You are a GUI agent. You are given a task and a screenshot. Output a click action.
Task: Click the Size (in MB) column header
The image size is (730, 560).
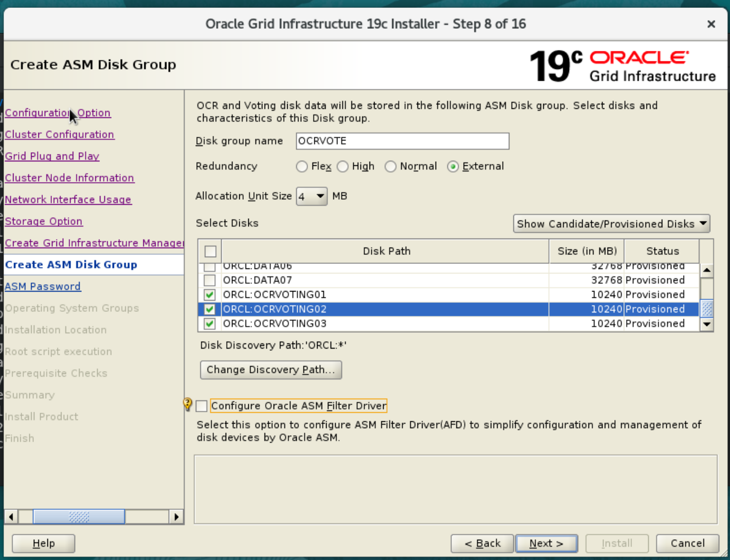tap(587, 252)
